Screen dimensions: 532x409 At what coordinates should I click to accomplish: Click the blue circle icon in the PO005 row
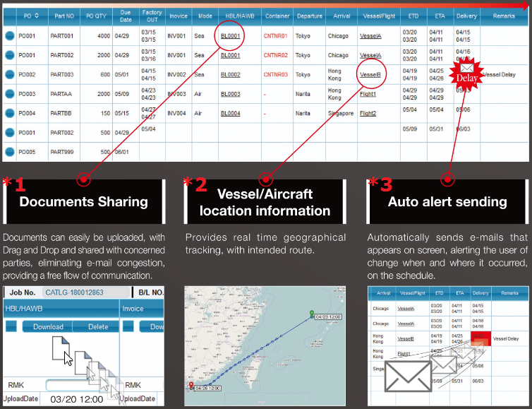pyautogui.click(x=10, y=152)
